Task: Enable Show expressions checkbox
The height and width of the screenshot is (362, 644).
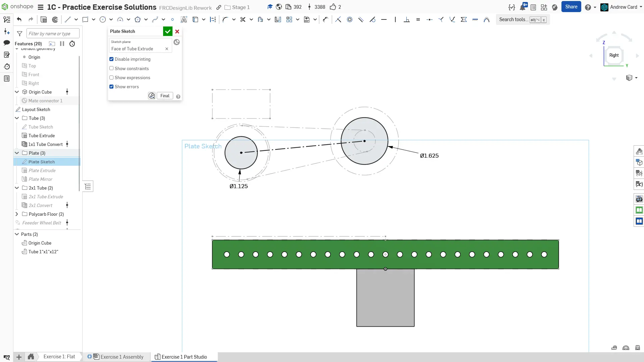Action: 111,77
